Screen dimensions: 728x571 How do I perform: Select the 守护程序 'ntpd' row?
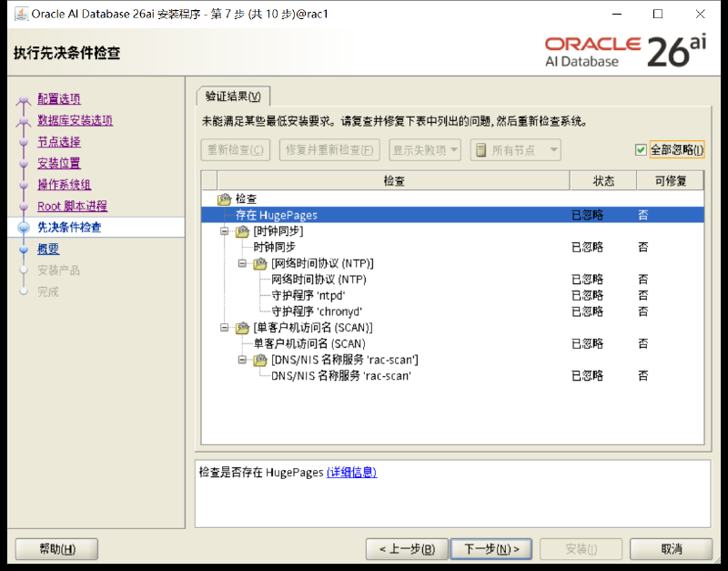[452, 295]
